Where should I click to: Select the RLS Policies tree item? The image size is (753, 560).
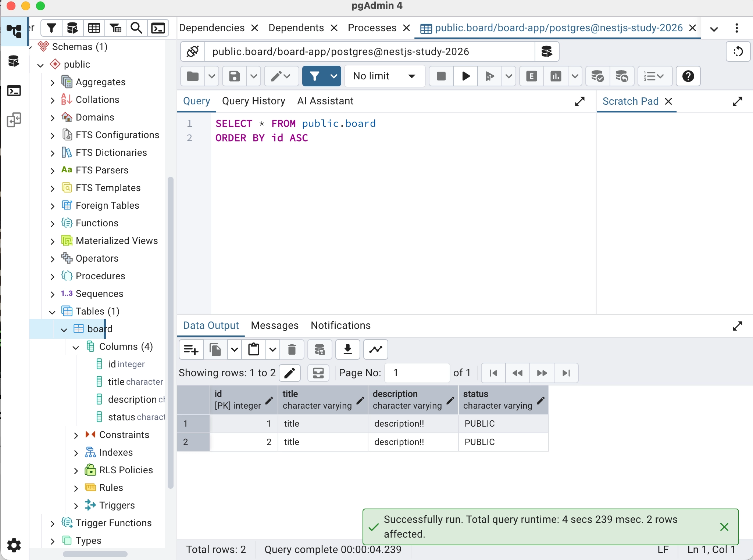pos(126,470)
